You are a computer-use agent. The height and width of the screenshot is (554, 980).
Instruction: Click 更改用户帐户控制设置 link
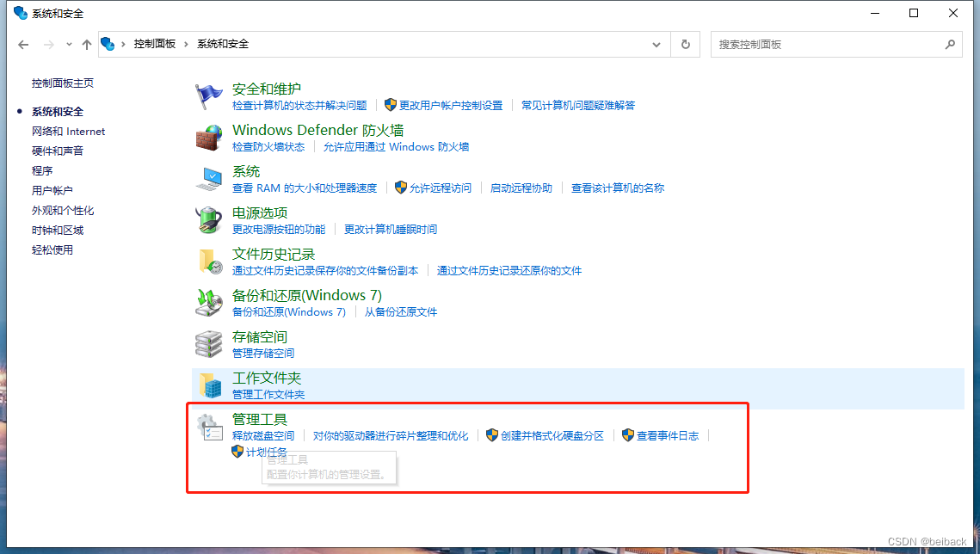coord(451,105)
